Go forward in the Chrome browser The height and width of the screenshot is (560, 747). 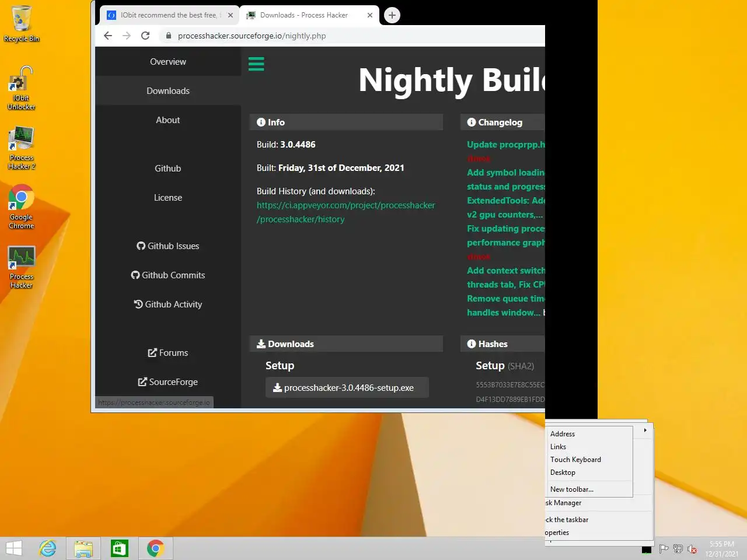click(127, 36)
